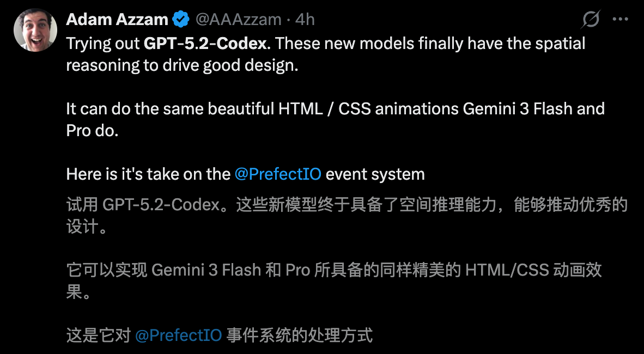Click "HTML/CSS 动画效" in the translation
The width and height of the screenshot is (644, 354).
click(x=534, y=270)
